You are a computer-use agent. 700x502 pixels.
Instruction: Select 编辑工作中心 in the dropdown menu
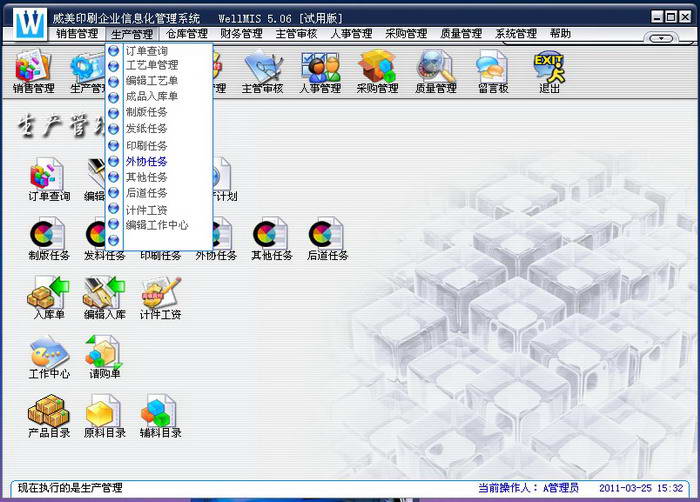[x=159, y=225]
